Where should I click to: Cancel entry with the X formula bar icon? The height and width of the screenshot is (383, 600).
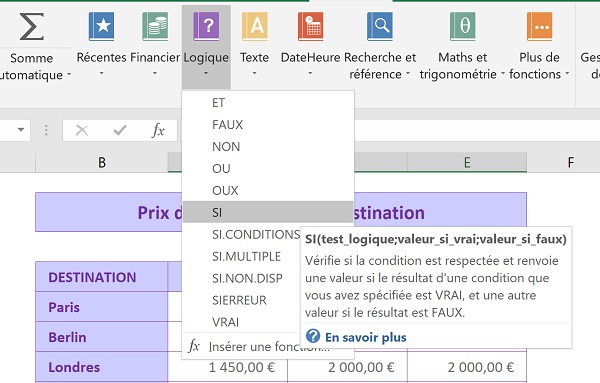click(x=82, y=131)
